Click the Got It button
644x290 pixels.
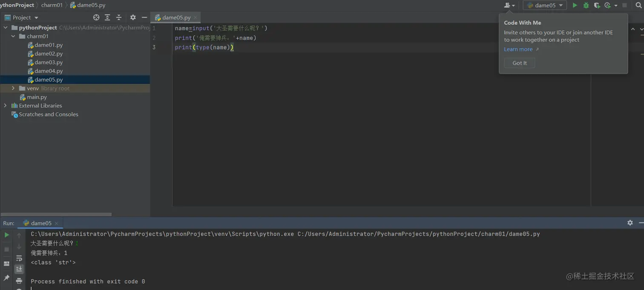coord(520,63)
